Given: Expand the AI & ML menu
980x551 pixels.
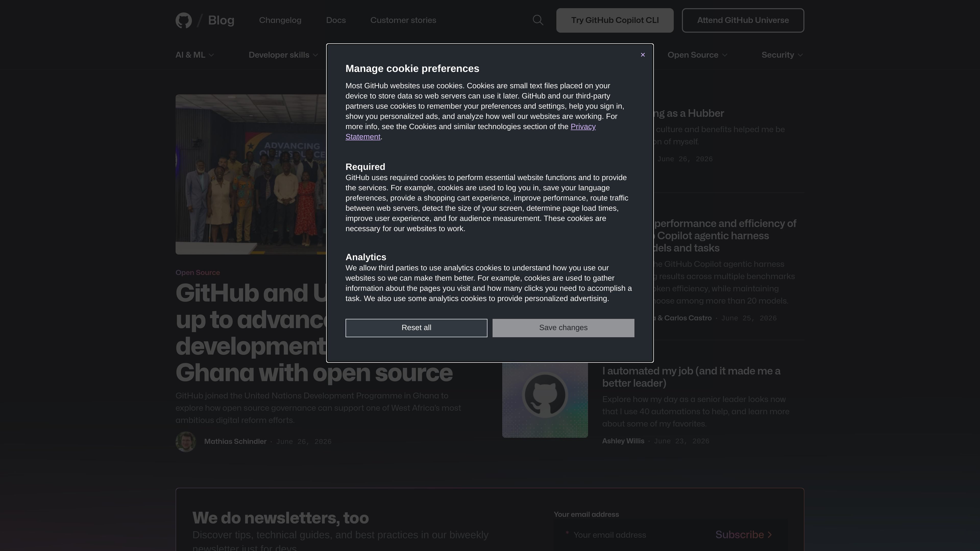Looking at the screenshot, I should click(x=195, y=55).
